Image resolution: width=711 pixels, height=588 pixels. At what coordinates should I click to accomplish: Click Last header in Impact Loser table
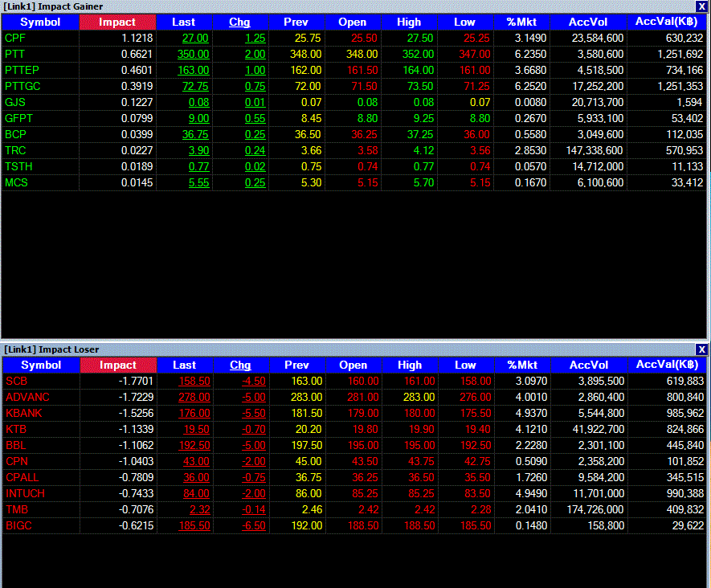tap(185, 365)
